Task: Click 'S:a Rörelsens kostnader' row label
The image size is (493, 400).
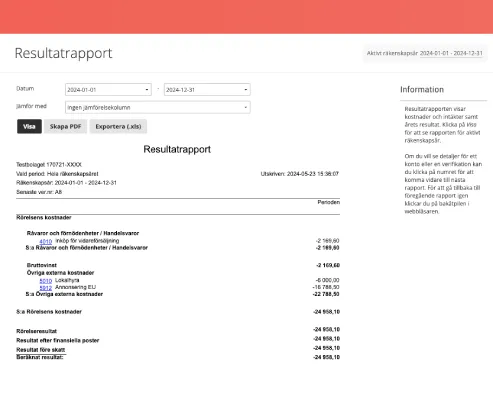Action: pyautogui.click(x=49, y=312)
